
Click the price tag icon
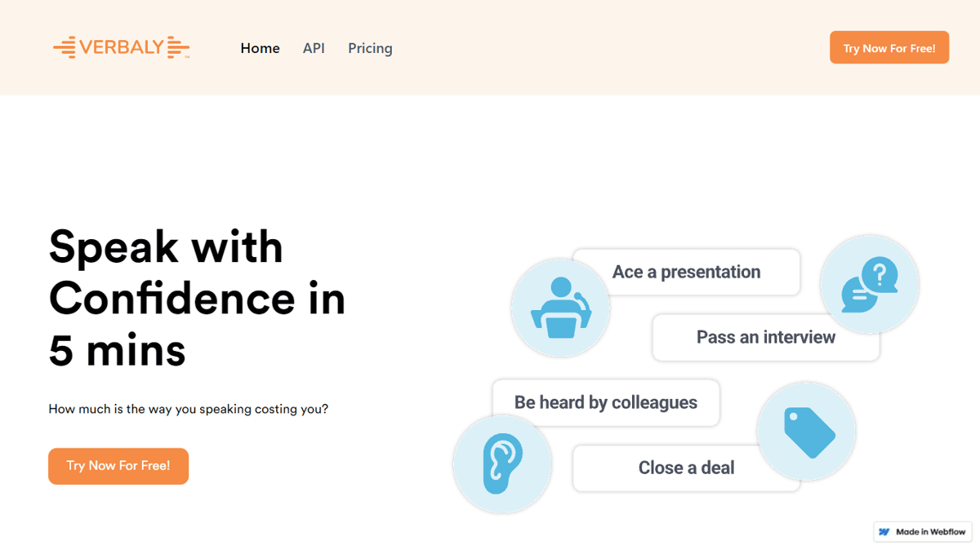point(807,431)
